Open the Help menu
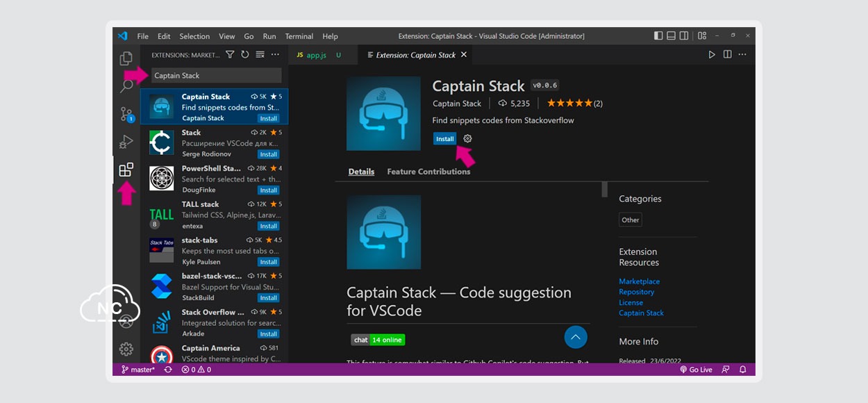Screen dimensions: 868x403 click(x=331, y=36)
